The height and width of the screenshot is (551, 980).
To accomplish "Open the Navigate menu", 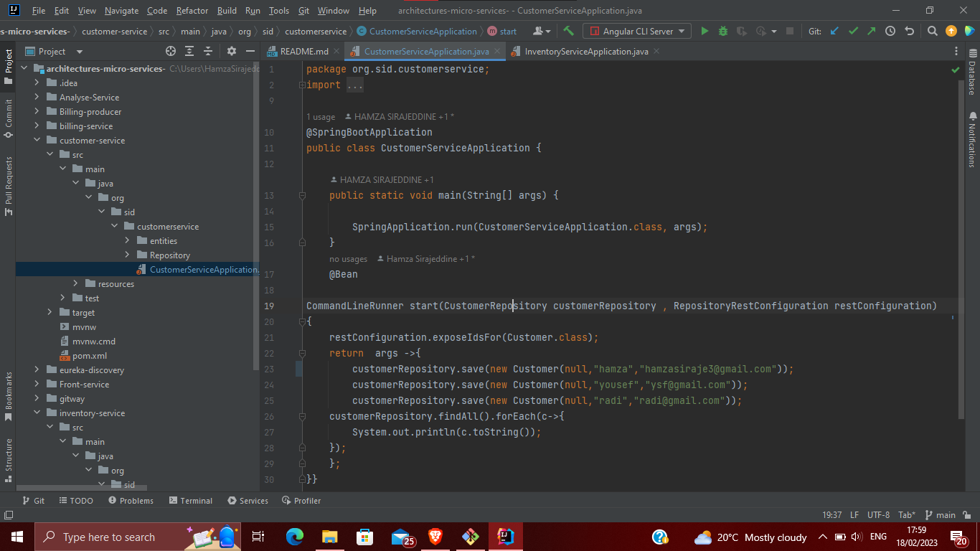I will (121, 11).
